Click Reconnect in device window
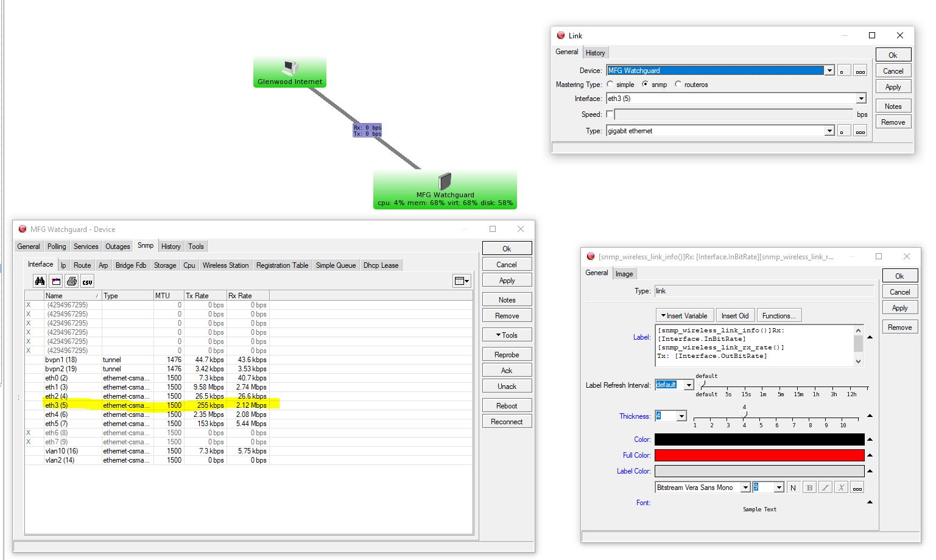The width and height of the screenshot is (936, 560). click(507, 422)
